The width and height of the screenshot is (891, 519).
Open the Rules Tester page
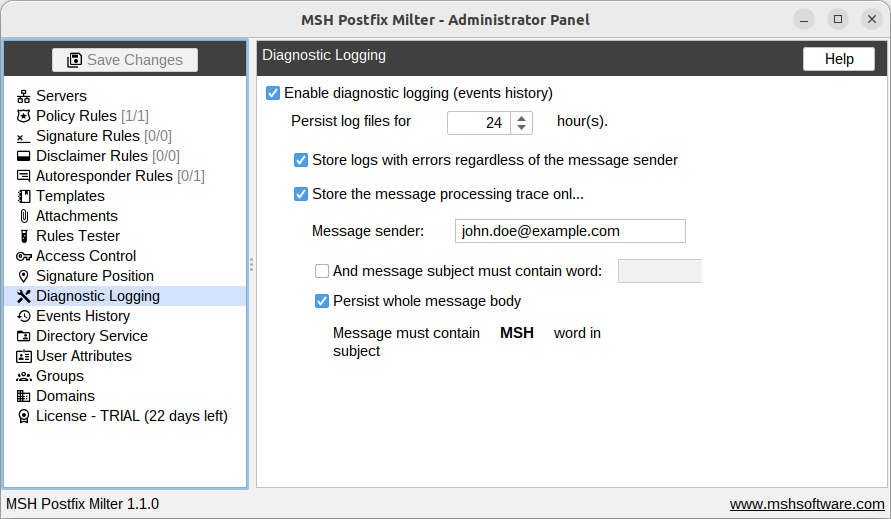click(x=78, y=236)
